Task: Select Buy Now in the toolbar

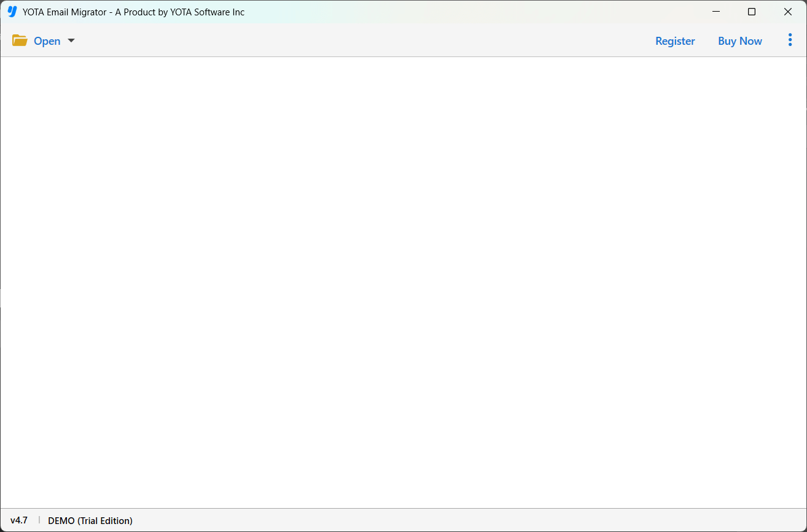Action: tap(739, 41)
